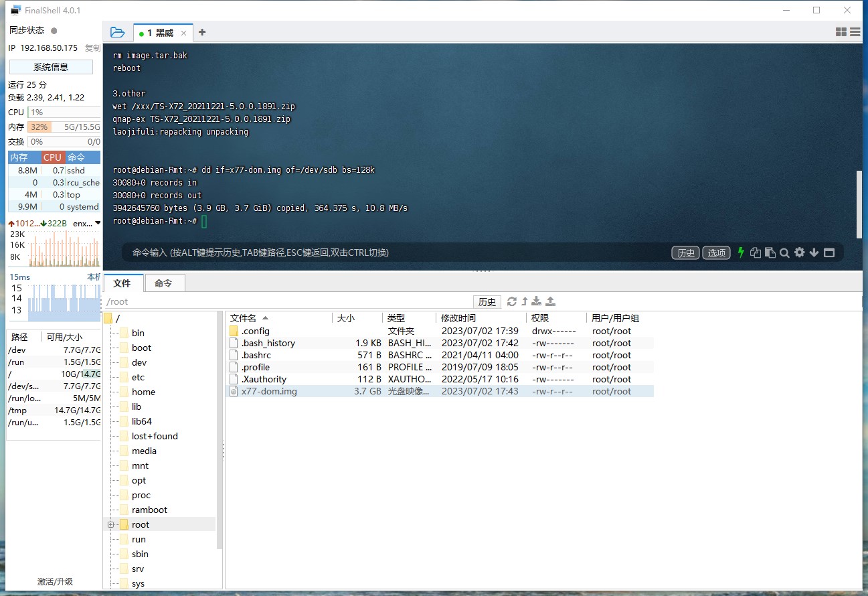The height and width of the screenshot is (596, 868).
Task: Click the CPU usage bar 1%
Action: coord(64,112)
